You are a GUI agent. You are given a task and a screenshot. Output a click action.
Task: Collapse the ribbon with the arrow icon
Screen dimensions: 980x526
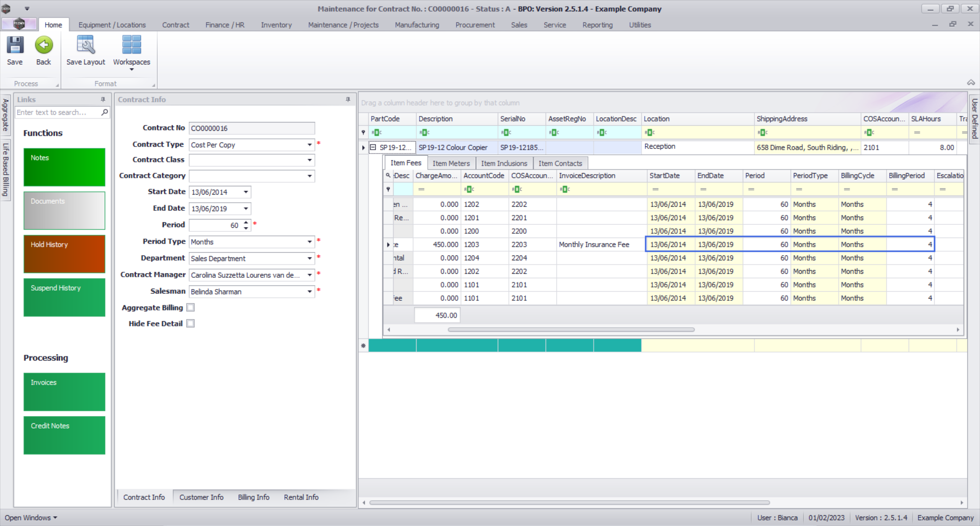971,83
